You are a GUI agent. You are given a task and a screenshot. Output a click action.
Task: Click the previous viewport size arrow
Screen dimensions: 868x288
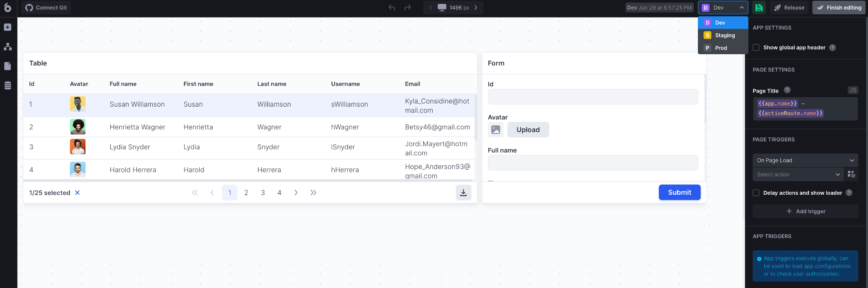tap(431, 7)
